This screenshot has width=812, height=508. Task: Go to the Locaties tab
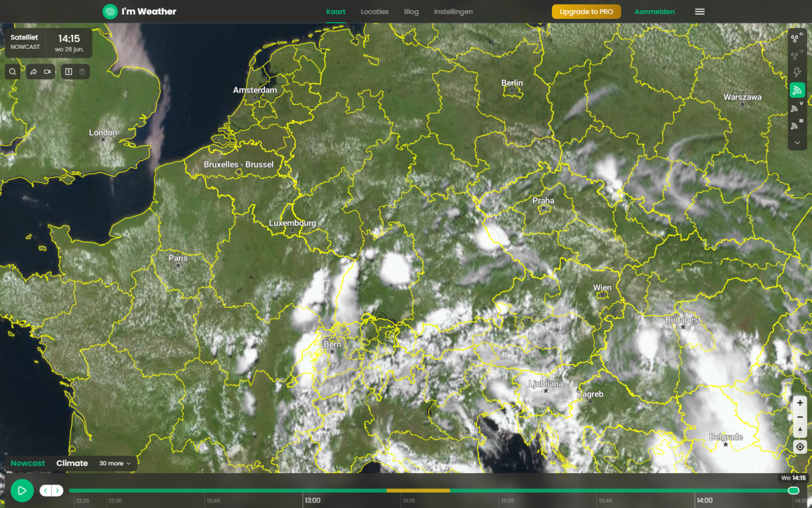[x=374, y=11]
